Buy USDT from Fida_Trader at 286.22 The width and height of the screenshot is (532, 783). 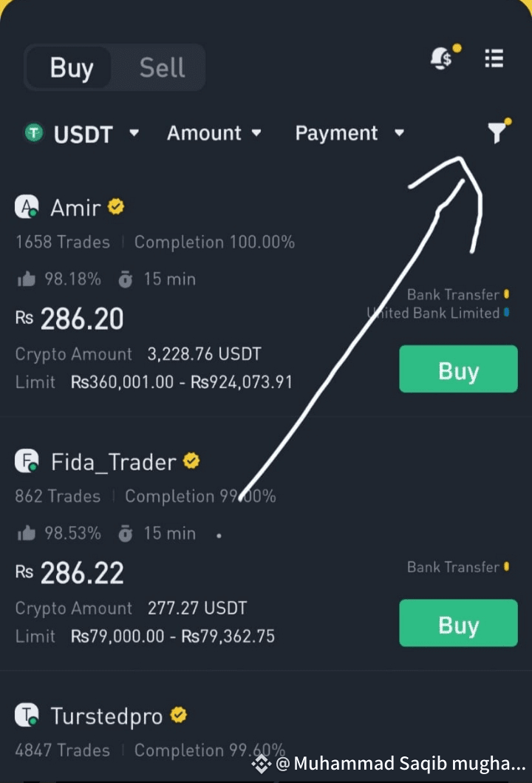(x=458, y=623)
